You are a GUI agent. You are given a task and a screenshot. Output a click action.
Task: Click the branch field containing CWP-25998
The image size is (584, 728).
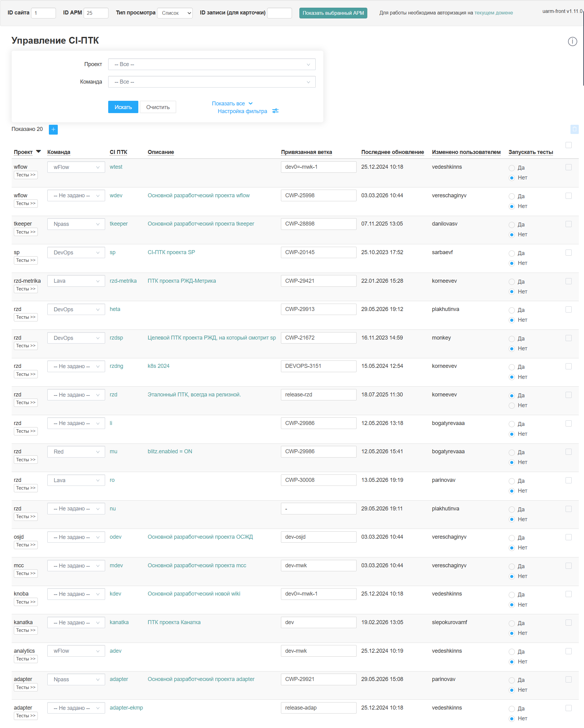tap(318, 195)
